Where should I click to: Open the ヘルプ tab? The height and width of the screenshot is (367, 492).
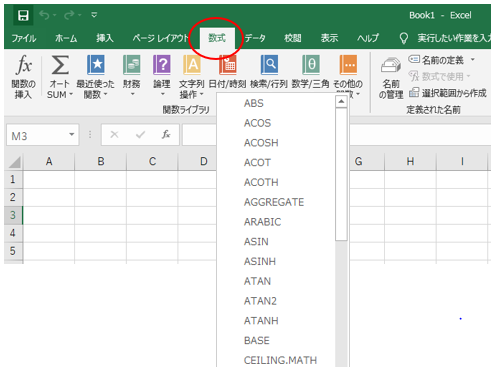[368, 38]
